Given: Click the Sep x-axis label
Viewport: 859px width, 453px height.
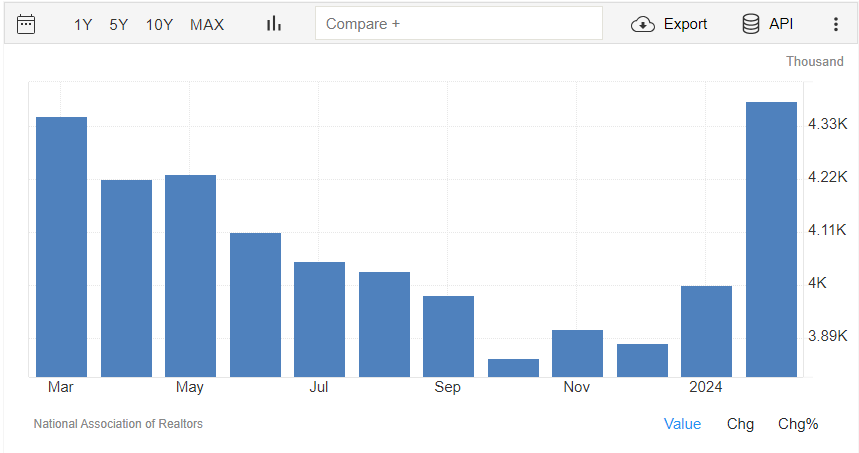Looking at the screenshot, I should 448,387.
